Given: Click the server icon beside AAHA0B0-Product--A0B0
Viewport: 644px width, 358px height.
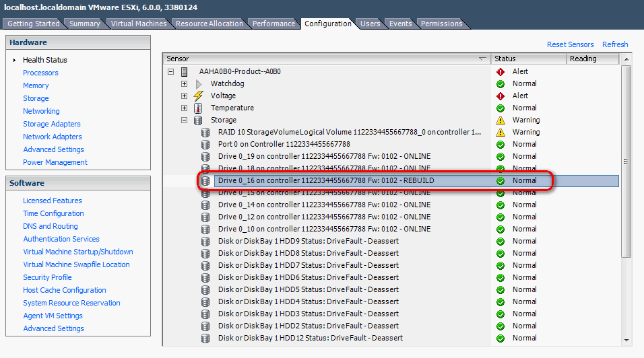Looking at the screenshot, I should (x=185, y=72).
